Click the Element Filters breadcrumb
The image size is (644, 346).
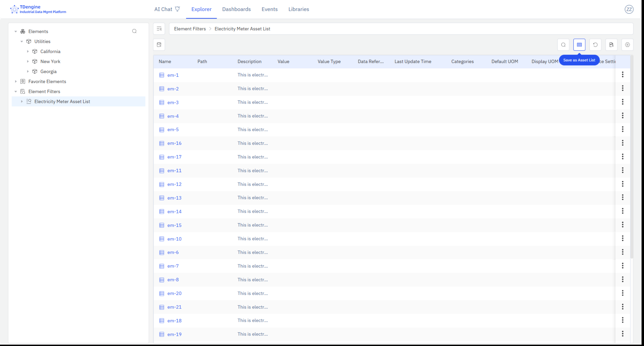pos(190,29)
